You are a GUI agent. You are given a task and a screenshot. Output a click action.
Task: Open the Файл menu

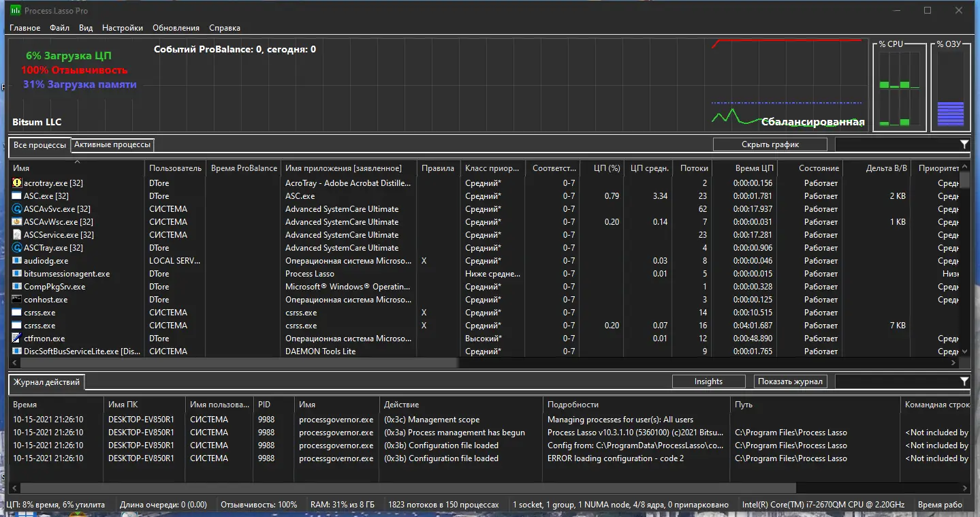click(x=60, y=28)
